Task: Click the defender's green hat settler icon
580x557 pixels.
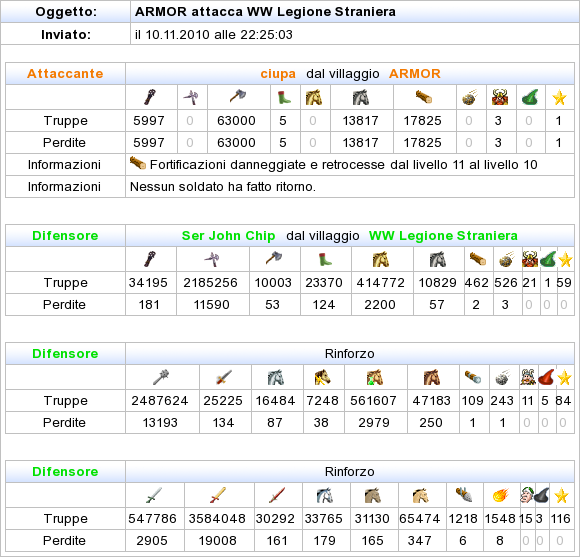Action: (548, 259)
